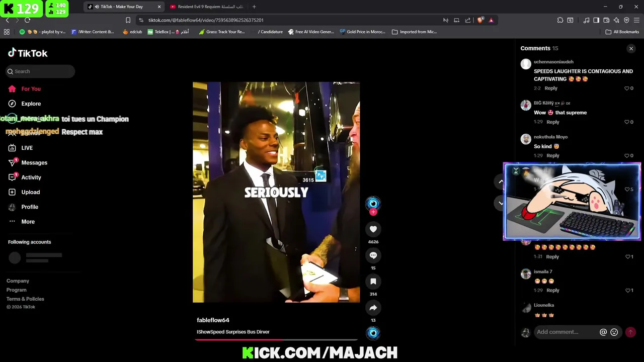Viewport: 644px width, 362px height.
Task: Open uchennasoniaudeh's avatar
Action: [526, 64]
